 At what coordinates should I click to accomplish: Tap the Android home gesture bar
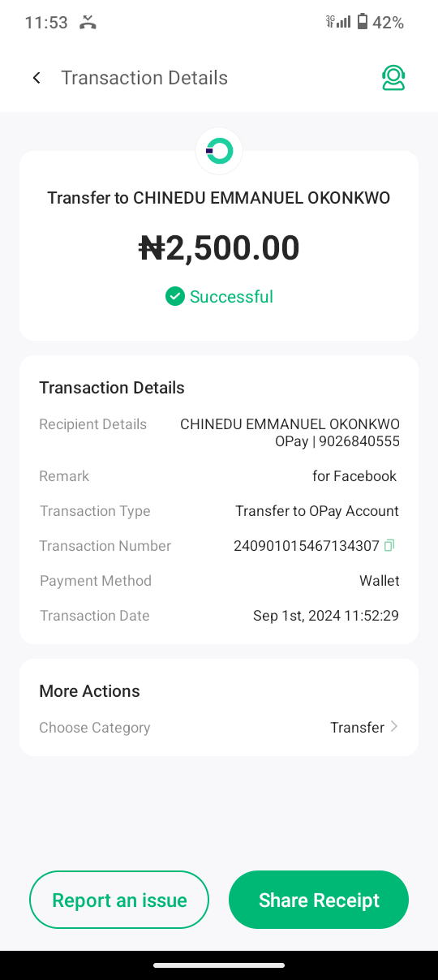click(x=219, y=965)
